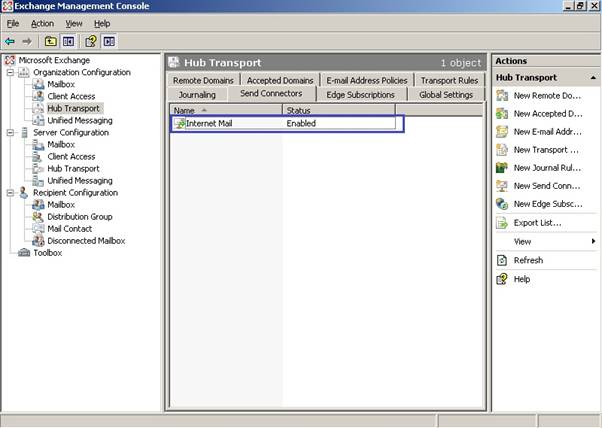Click the Help toolbar icon with question mark
This screenshot has height=428, width=602.
click(x=91, y=41)
